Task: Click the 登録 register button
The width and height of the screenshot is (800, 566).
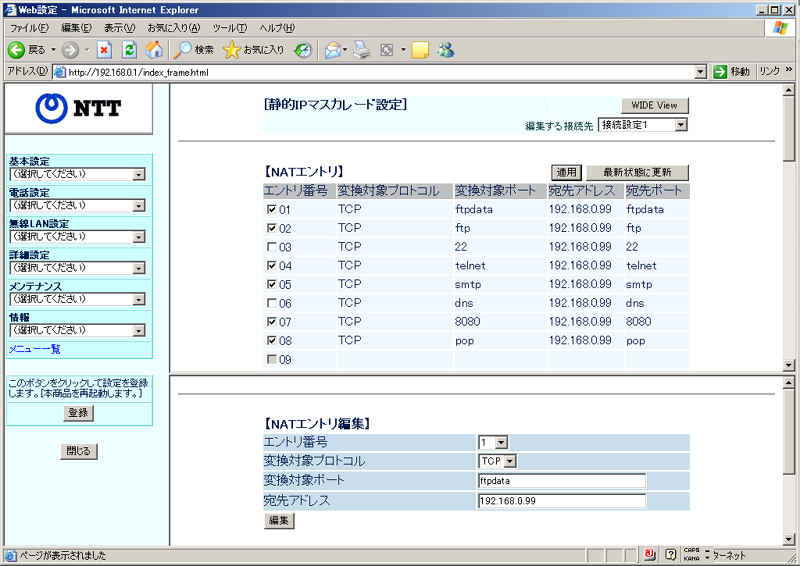Action: (79, 413)
